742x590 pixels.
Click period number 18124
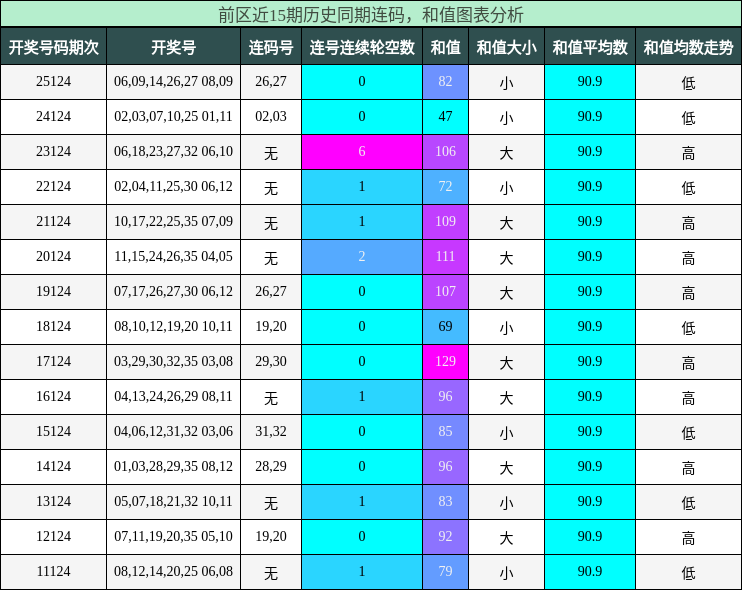pos(53,326)
